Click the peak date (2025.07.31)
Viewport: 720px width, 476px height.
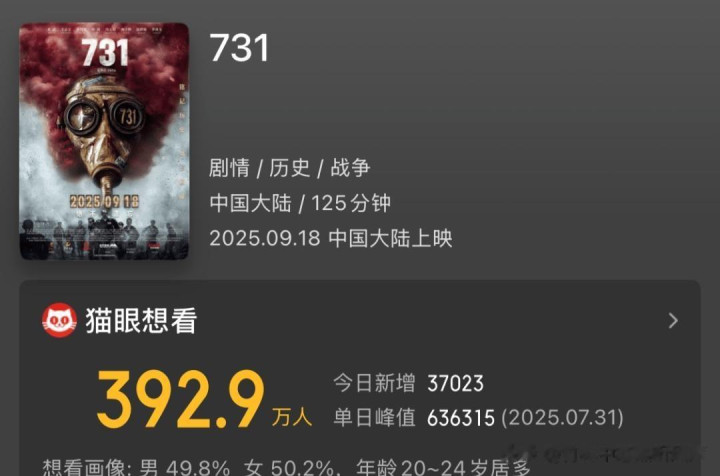click(562, 418)
